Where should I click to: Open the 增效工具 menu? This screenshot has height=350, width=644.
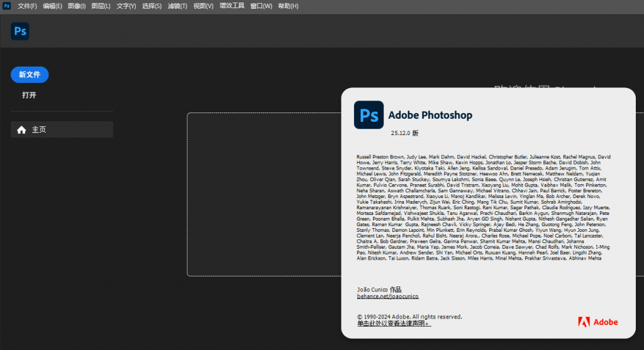click(x=231, y=6)
